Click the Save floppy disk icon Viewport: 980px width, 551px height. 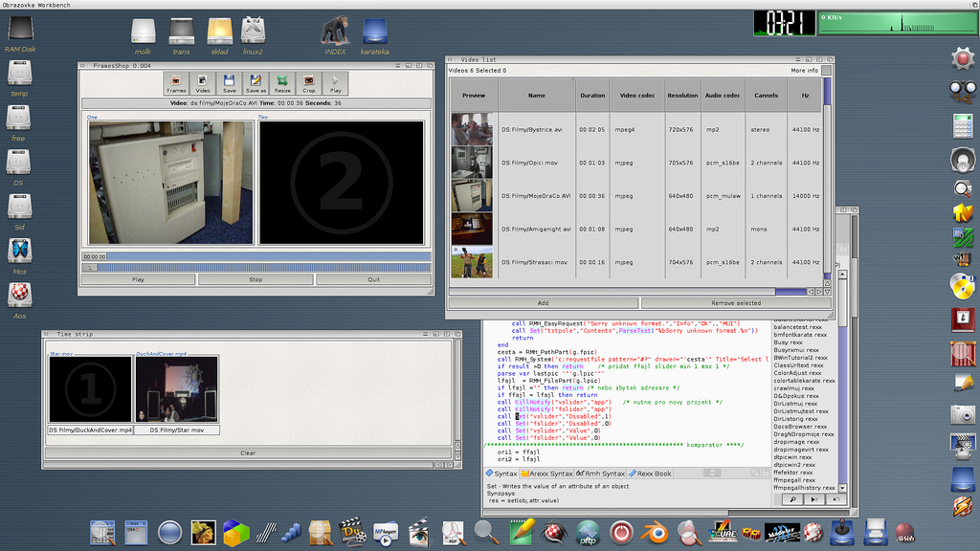click(229, 83)
